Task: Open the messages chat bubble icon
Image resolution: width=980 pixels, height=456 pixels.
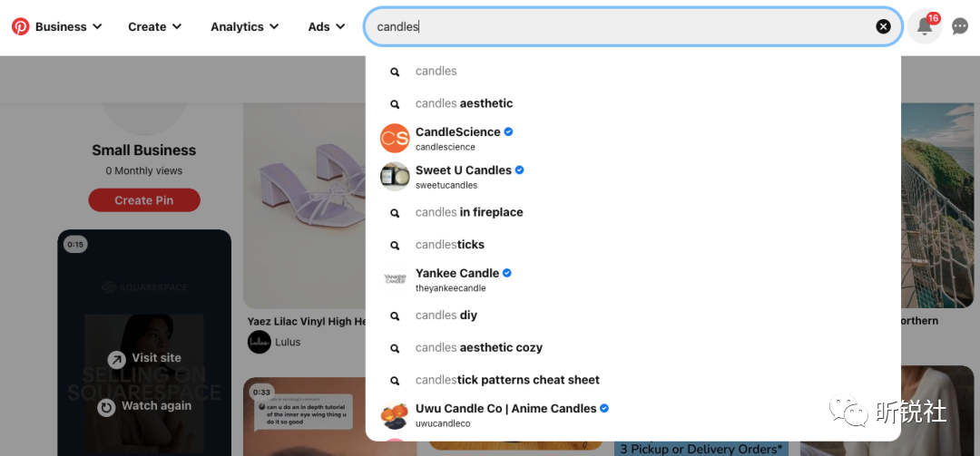Action: 960,26
